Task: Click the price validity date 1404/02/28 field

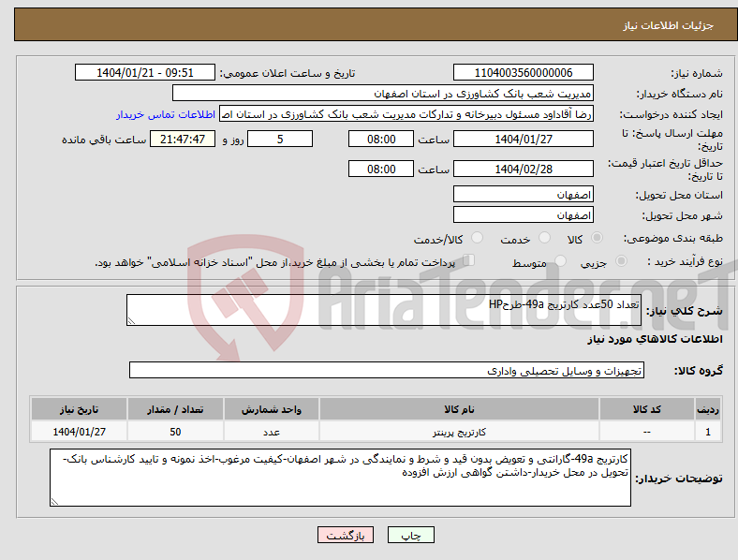Action: coord(523,169)
